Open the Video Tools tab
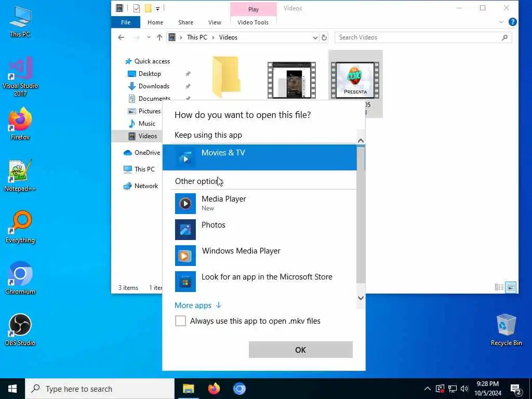This screenshot has width=532, height=399. click(253, 22)
